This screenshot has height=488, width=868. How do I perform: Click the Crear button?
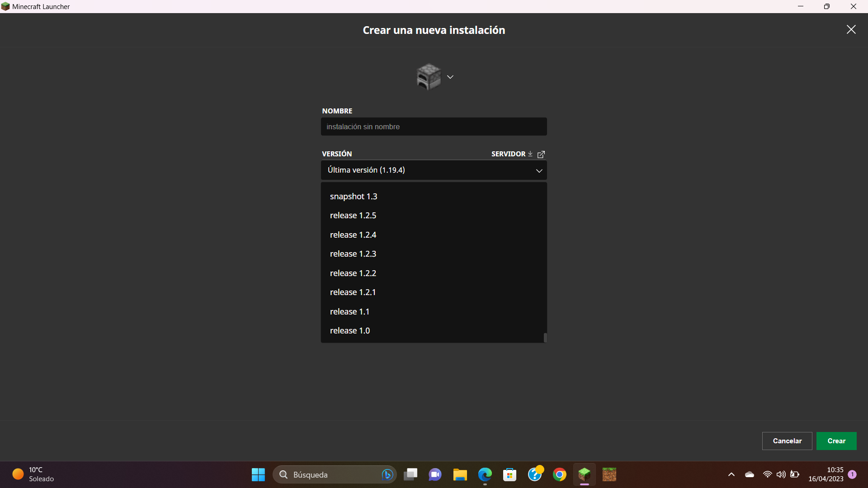pos(836,441)
